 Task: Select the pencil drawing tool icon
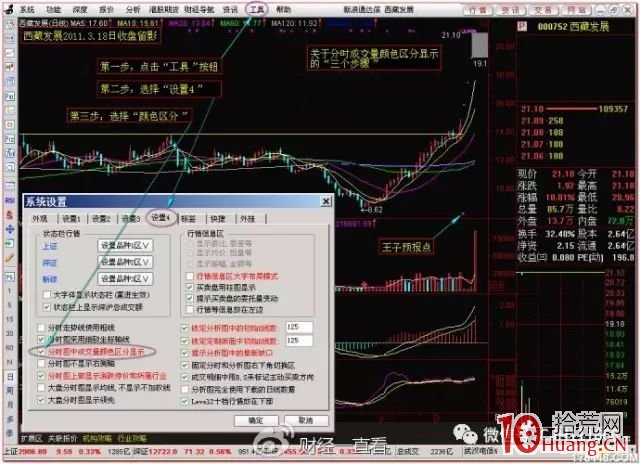click(10, 258)
